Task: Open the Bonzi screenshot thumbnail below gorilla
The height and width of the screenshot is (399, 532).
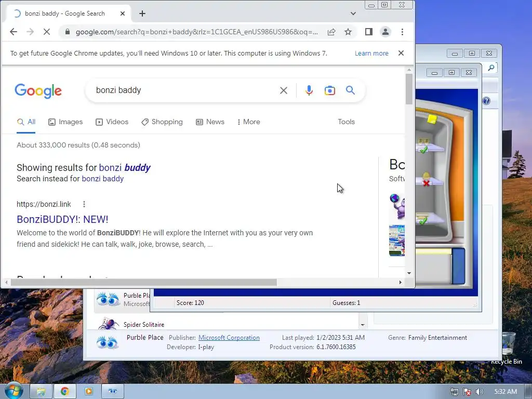Action: tap(397, 240)
